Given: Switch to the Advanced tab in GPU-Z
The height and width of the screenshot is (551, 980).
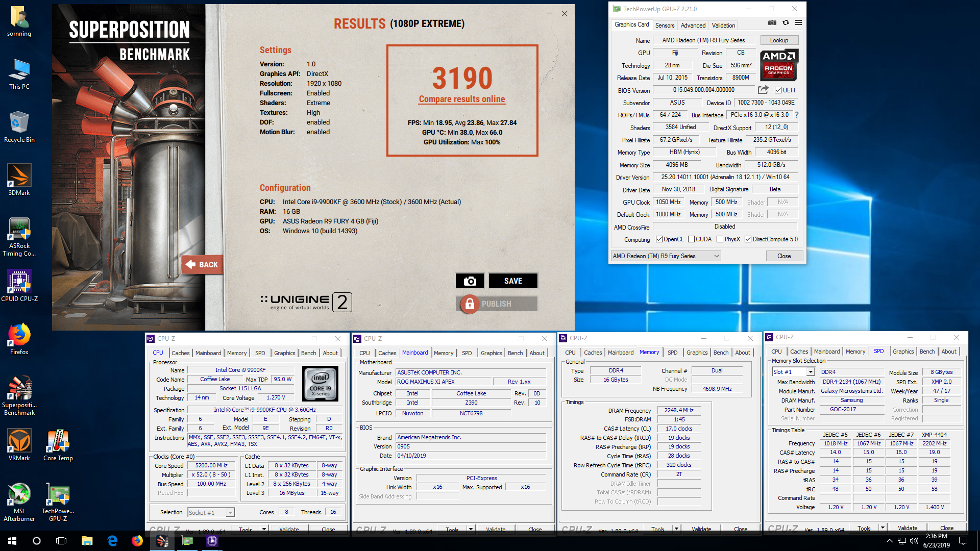Looking at the screenshot, I should click(693, 26).
